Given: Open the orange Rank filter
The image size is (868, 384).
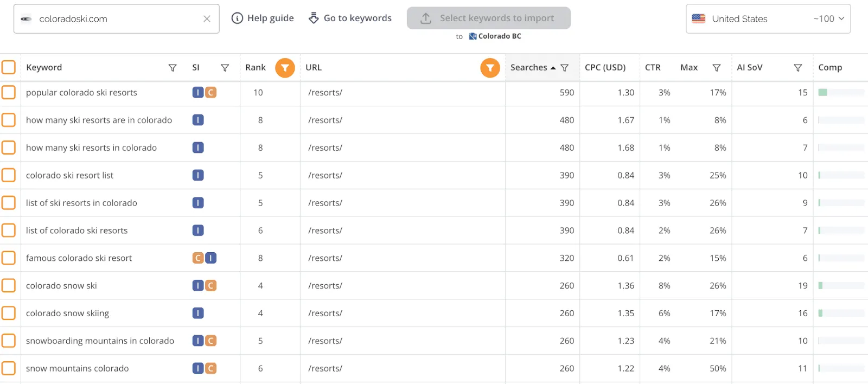Looking at the screenshot, I should click(x=285, y=68).
